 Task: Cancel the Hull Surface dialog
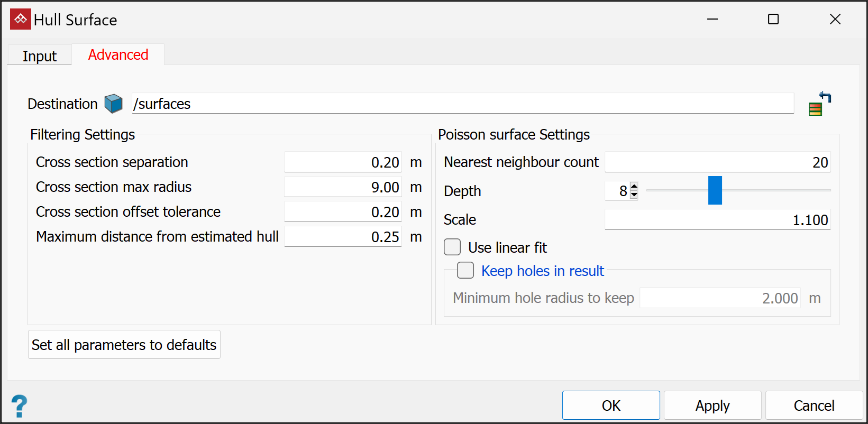point(814,405)
